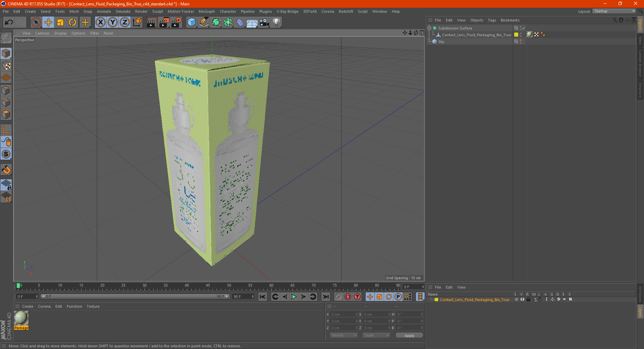Open the World coordinate dropdown

(343, 335)
